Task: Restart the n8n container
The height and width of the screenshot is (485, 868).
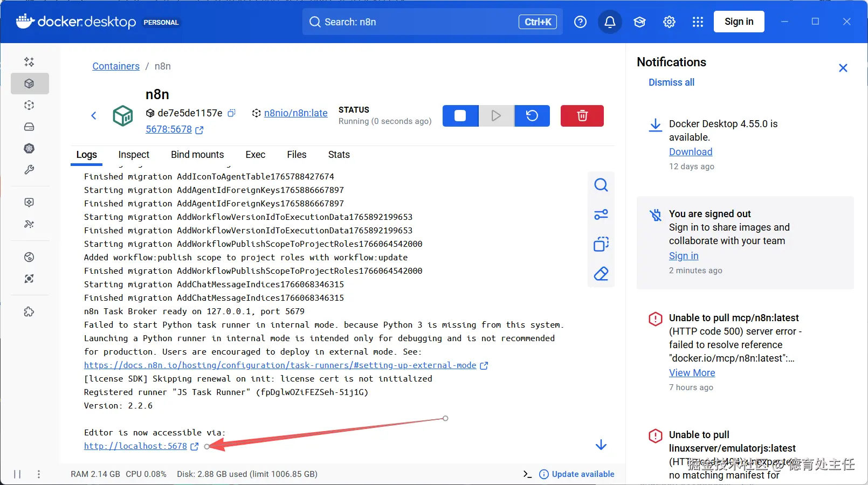Action: [x=532, y=116]
